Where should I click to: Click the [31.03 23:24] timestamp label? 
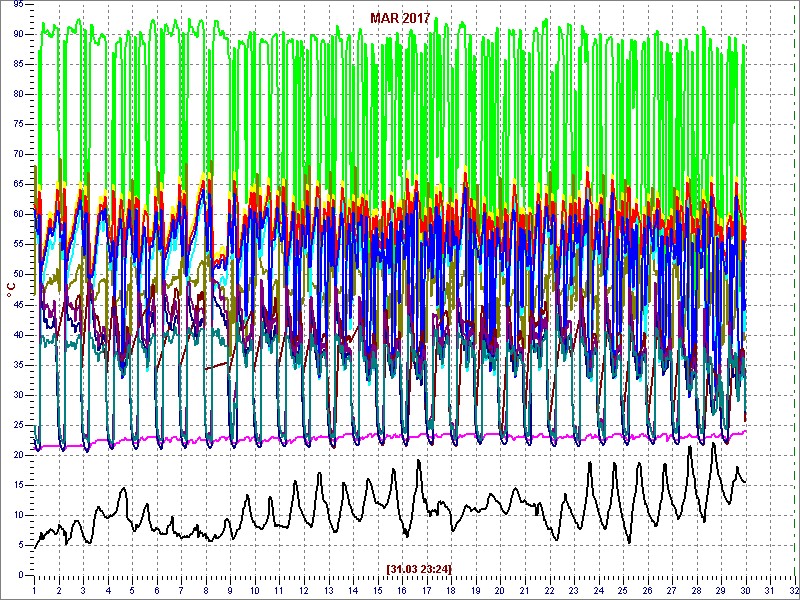point(419,568)
